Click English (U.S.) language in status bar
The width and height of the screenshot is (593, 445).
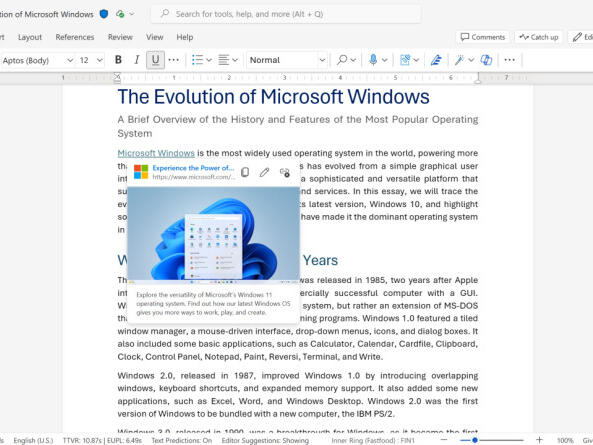pos(33,440)
